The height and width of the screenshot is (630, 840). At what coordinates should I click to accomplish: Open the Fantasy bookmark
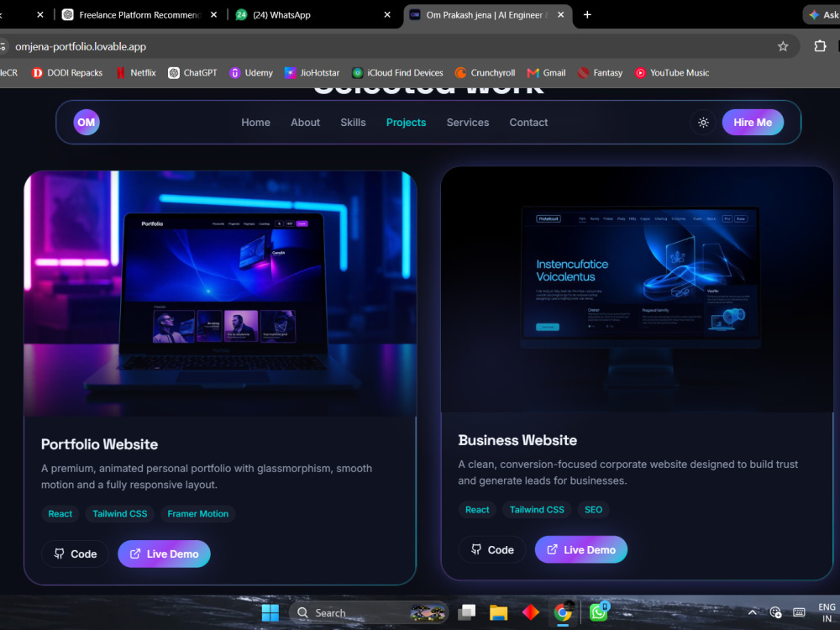[x=600, y=73]
